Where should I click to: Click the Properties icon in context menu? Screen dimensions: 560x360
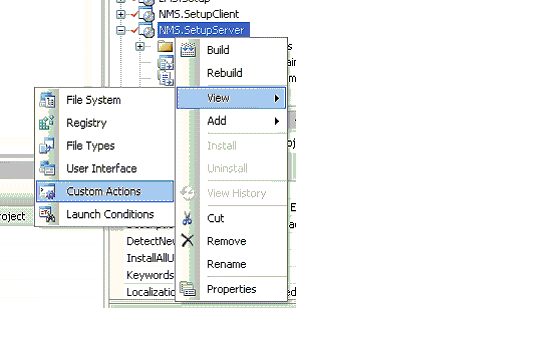coord(188,289)
